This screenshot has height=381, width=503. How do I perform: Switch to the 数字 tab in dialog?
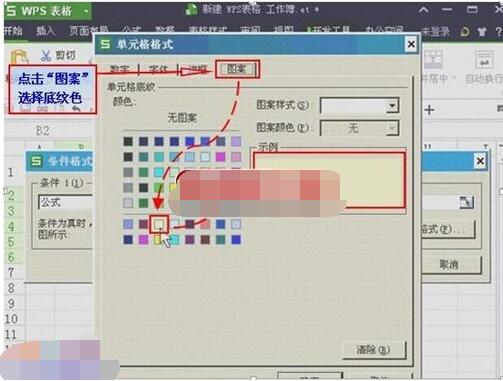[119, 69]
